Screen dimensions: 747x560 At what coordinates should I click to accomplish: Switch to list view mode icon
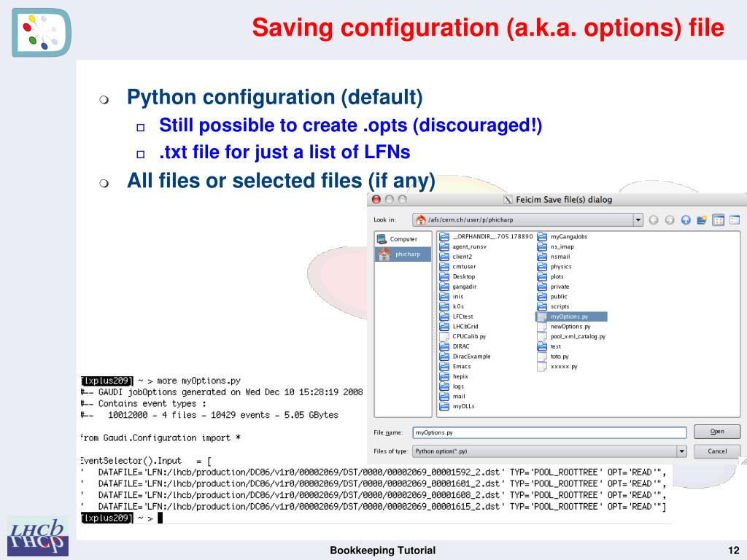pos(718,219)
